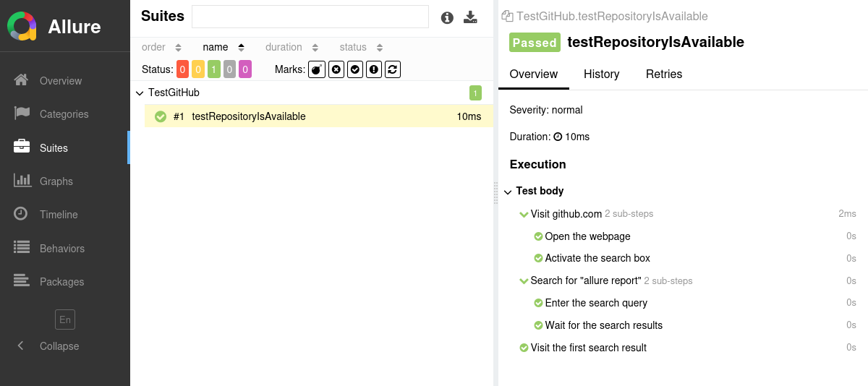Click the Allure title text
Screen dimensions: 868x386
tap(75, 27)
